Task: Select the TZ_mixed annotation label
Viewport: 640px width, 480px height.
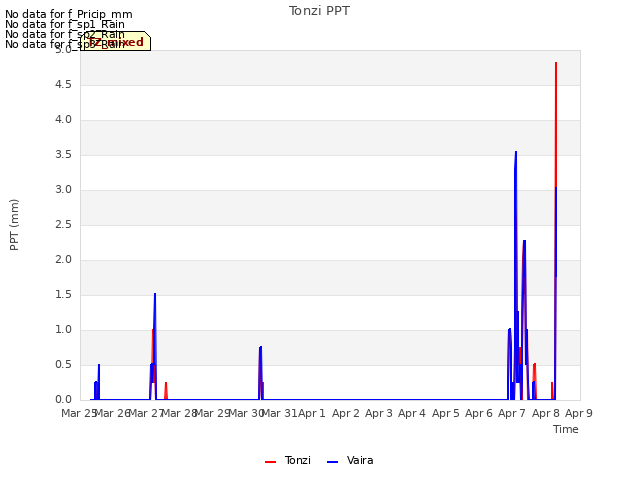Action: click(116, 41)
